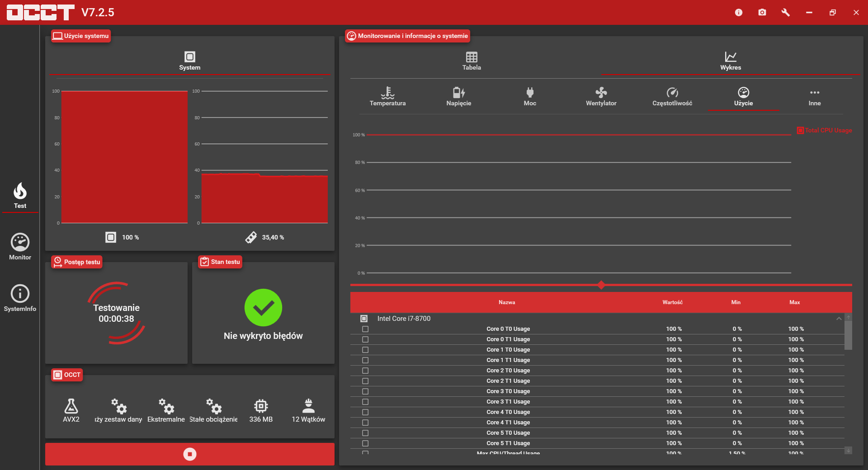Click the Stałe obciążenie load icon
The image size is (868, 470).
213,406
